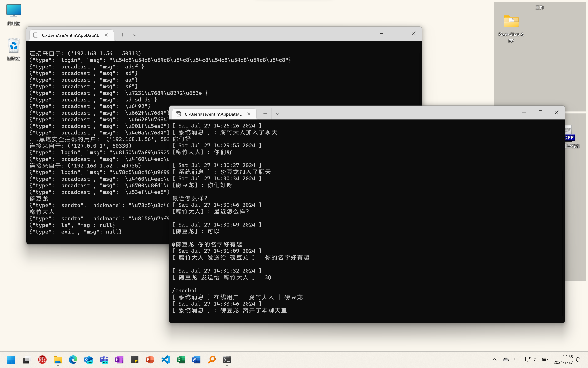Viewport: 588px width, 368px height.
Task: Open Microsoft Teams from the taskbar
Action: [104, 359]
